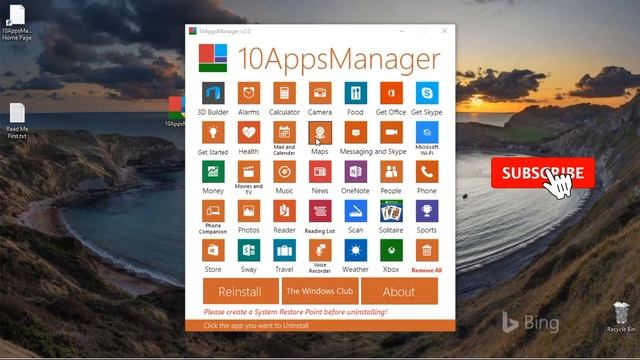Click the Calculator app icon
Viewport: 640px width, 360px height.
(x=284, y=93)
